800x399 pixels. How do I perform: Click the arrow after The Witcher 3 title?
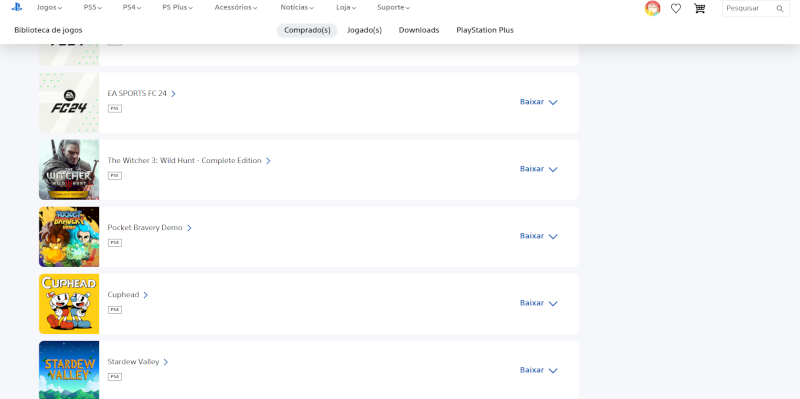coord(268,161)
